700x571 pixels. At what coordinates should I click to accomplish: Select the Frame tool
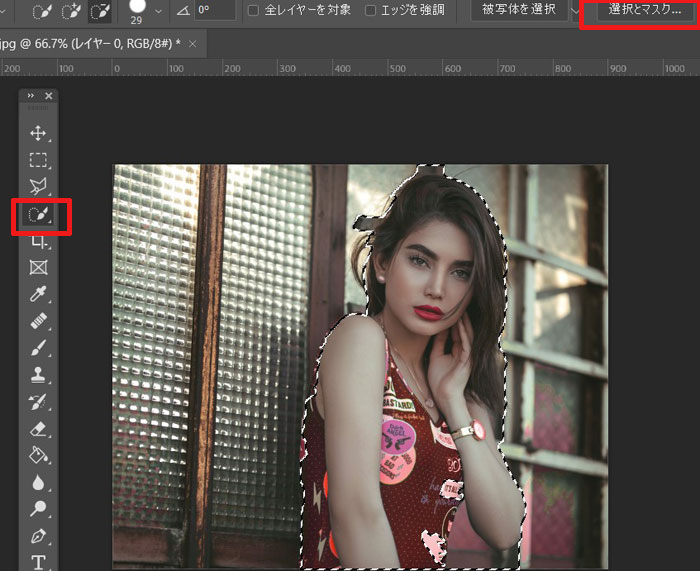tap(38, 268)
